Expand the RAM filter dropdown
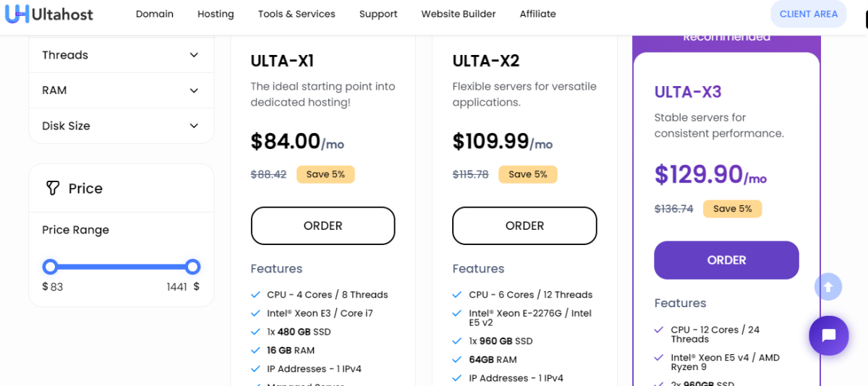Image resolution: width=868 pixels, height=386 pixels. click(194, 90)
